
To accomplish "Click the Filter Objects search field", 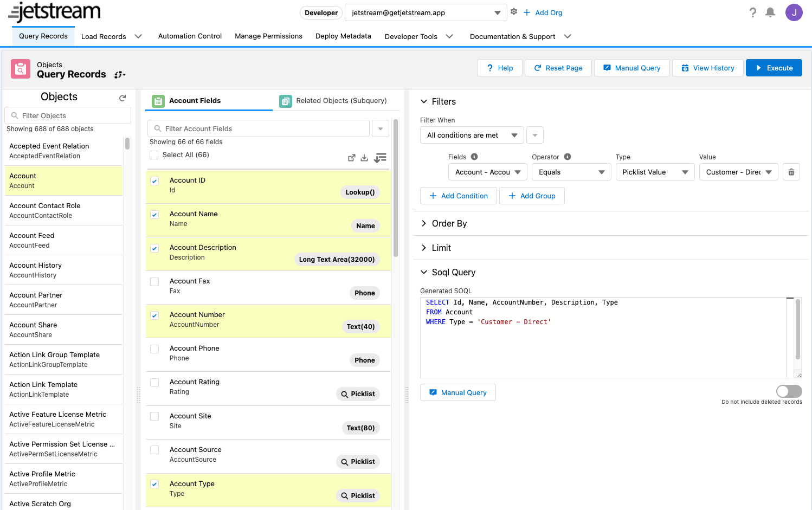I will pos(68,115).
